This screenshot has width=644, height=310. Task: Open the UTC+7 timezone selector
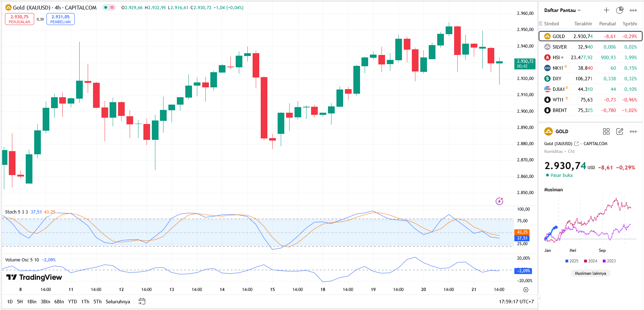(x=516, y=302)
